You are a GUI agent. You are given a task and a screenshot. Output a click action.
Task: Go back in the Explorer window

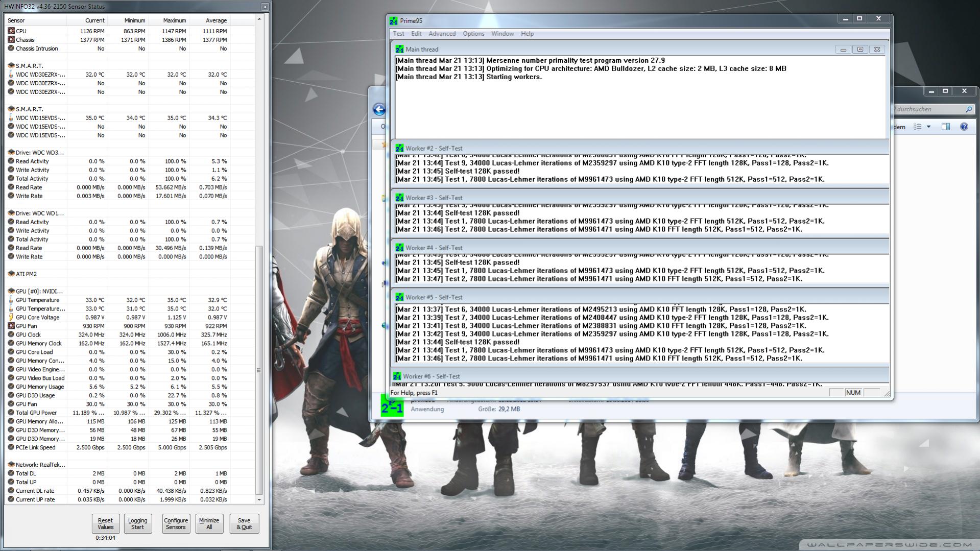[379, 109]
